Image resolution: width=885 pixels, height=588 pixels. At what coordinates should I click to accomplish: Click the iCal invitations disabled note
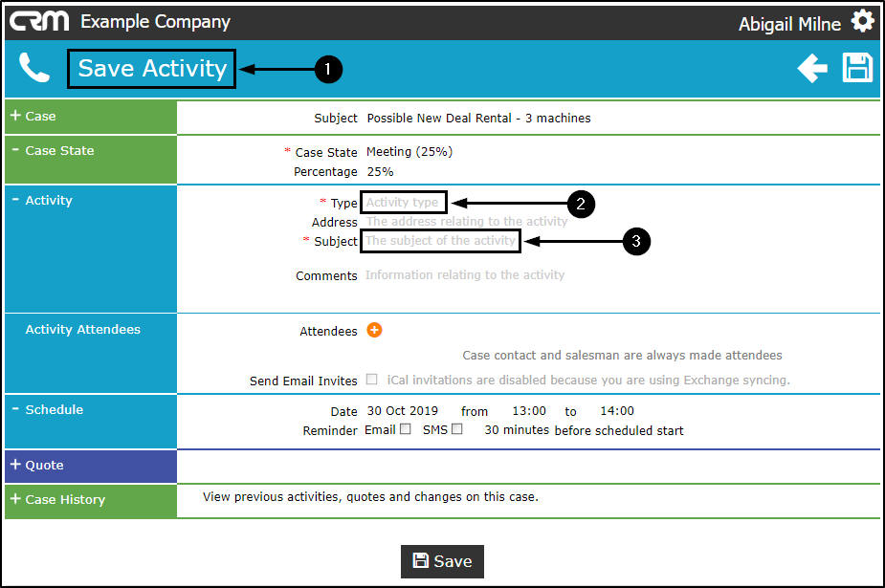(x=588, y=380)
